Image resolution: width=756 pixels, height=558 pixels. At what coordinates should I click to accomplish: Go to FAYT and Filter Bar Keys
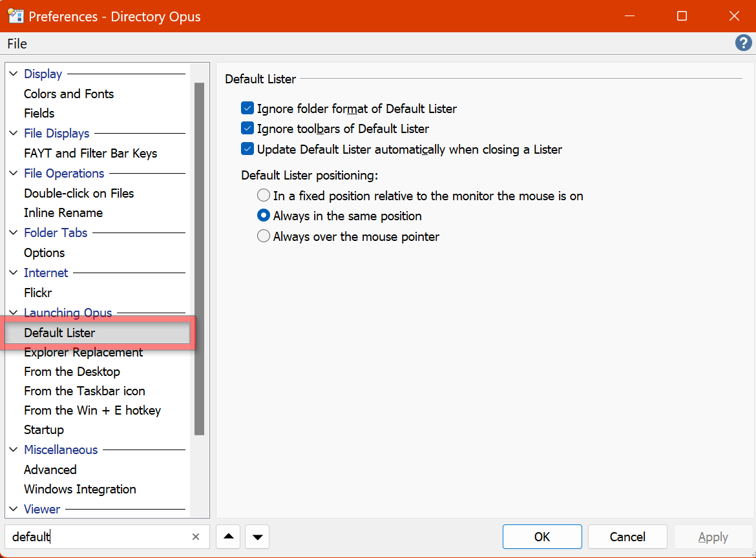click(x=90, y=153)
